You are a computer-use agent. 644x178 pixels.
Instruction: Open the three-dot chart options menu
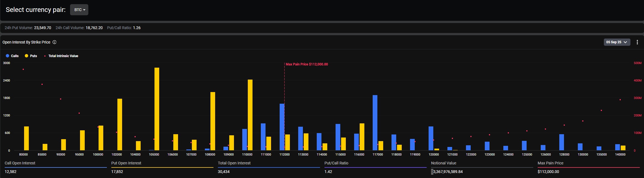pyautogui.click(x=637, y=42)
